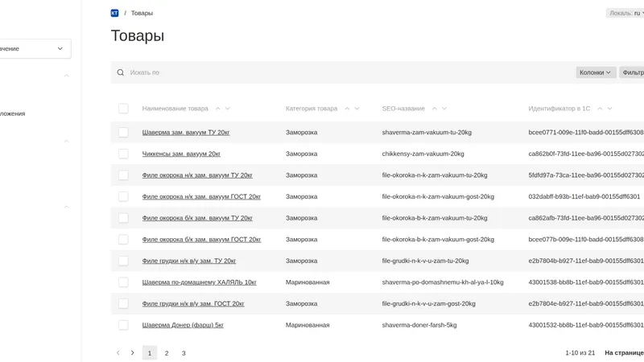Open the Колонки dropdown
This screenshot has width=644, height=362.
(x=596, y=72)
